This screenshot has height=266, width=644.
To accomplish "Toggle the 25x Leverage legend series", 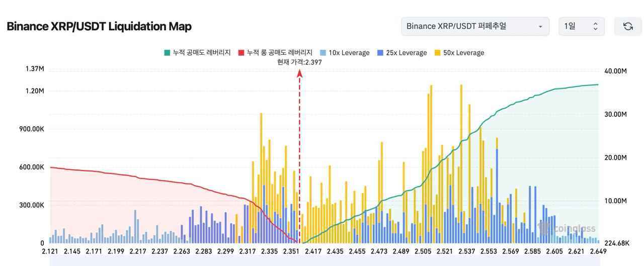I will 401,53.
